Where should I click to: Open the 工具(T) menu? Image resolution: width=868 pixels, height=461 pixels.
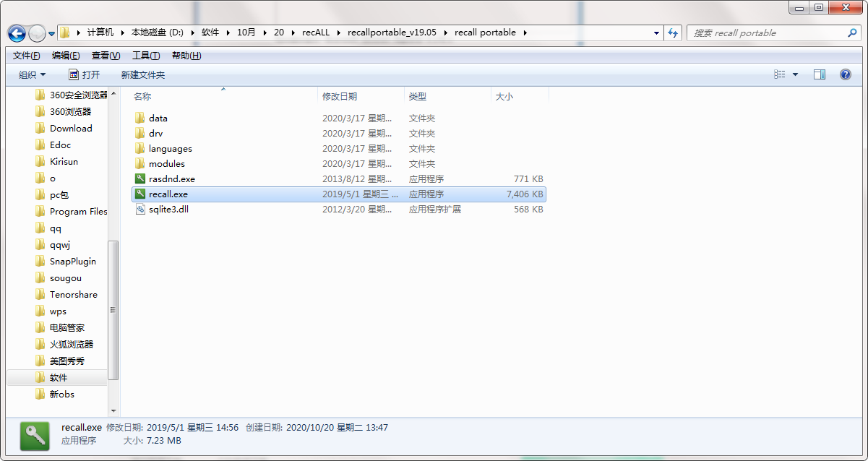pos(146,56)
